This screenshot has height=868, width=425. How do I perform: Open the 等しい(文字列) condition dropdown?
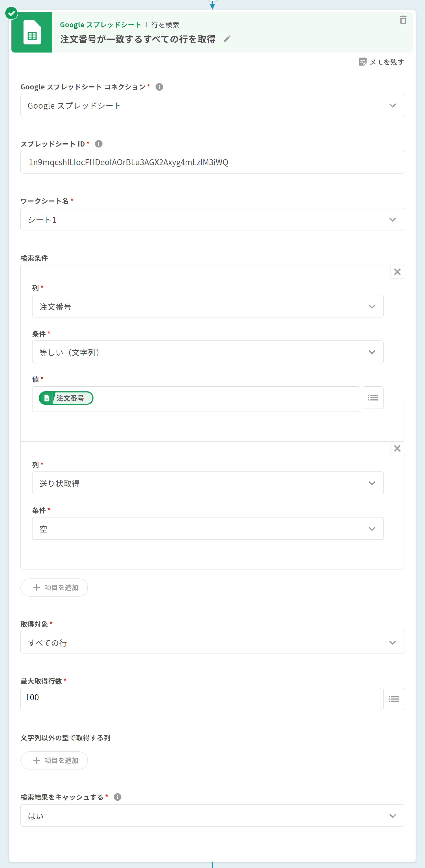pos(208,352)
